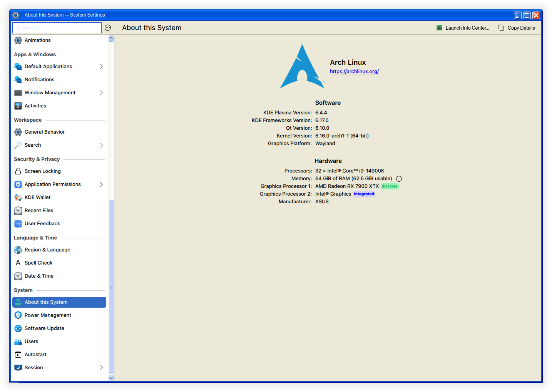The height and width of the screenshot is (392, 552).
Task: Launch Info Center
Action: tap(463, 28)
